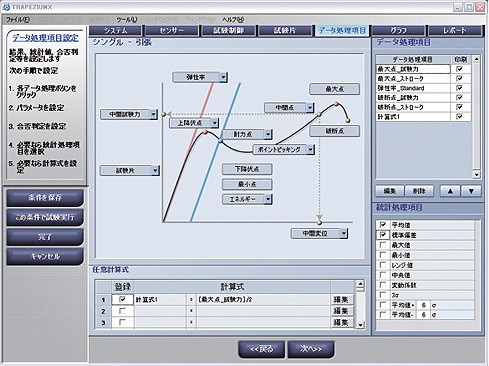Image resolution: width=489 pixels, height=366 pixels.
Task: Click the green marker on the horizontal axis
Action: 320,222
